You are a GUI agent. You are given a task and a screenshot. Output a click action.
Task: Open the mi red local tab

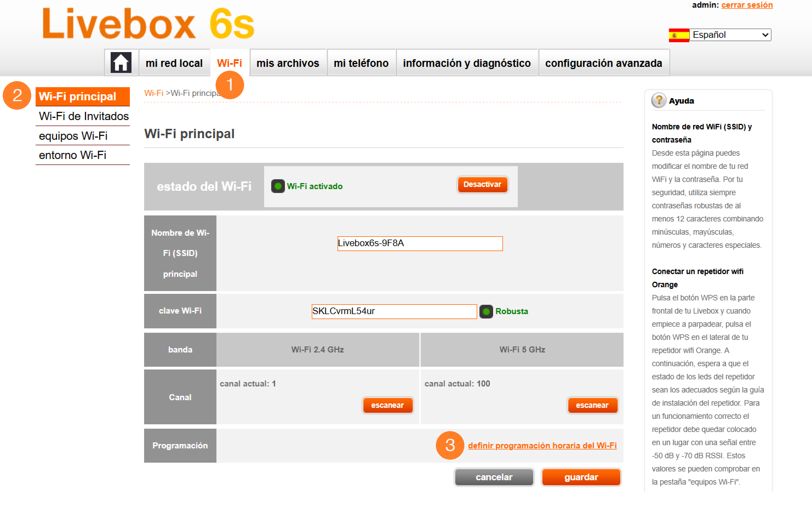174,63
